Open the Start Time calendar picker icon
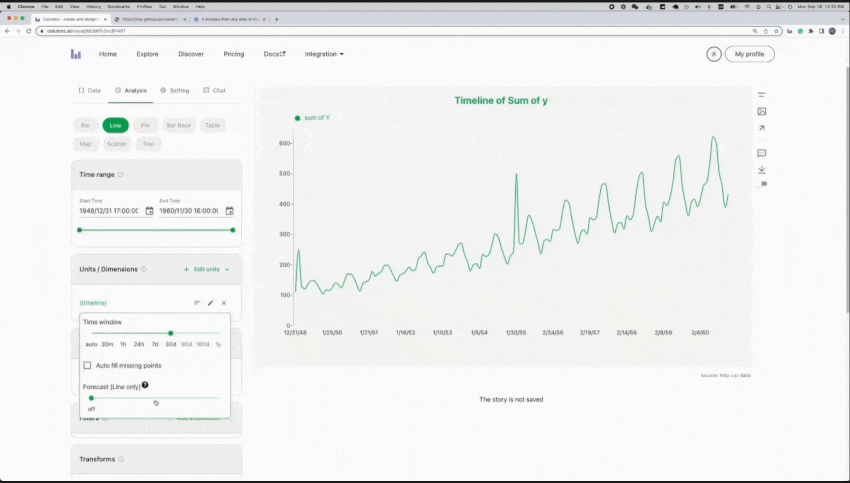 tap(149, 211)
